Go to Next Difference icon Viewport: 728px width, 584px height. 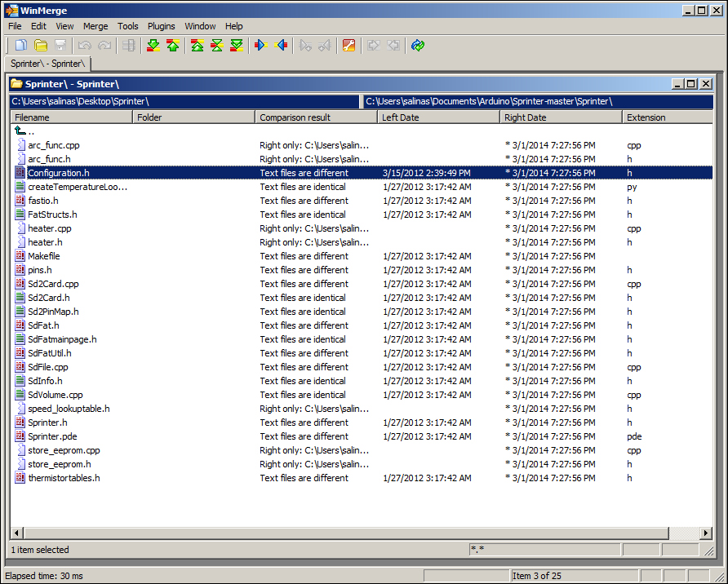(153, 46)
